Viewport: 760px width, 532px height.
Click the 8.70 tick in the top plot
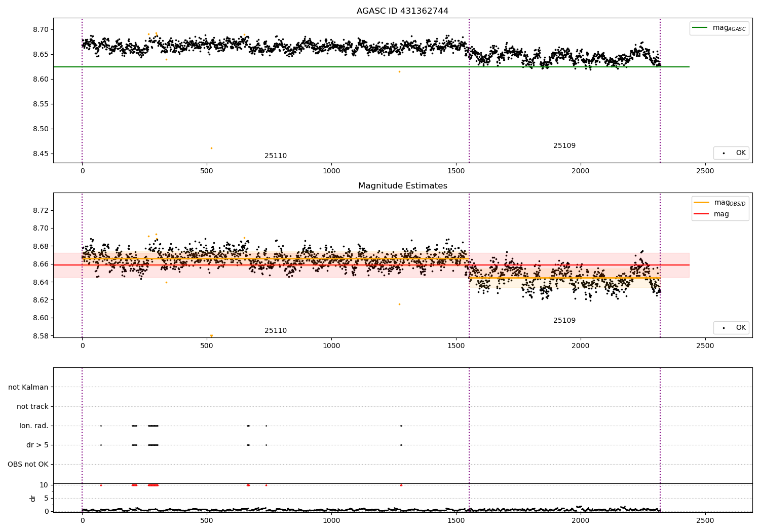[x=41, y=29]
